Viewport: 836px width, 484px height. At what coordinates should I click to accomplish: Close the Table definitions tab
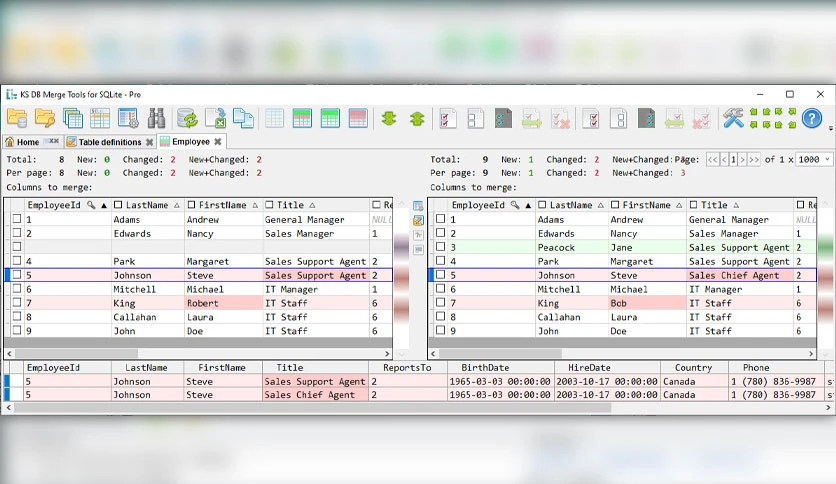[x=149, y=142]
